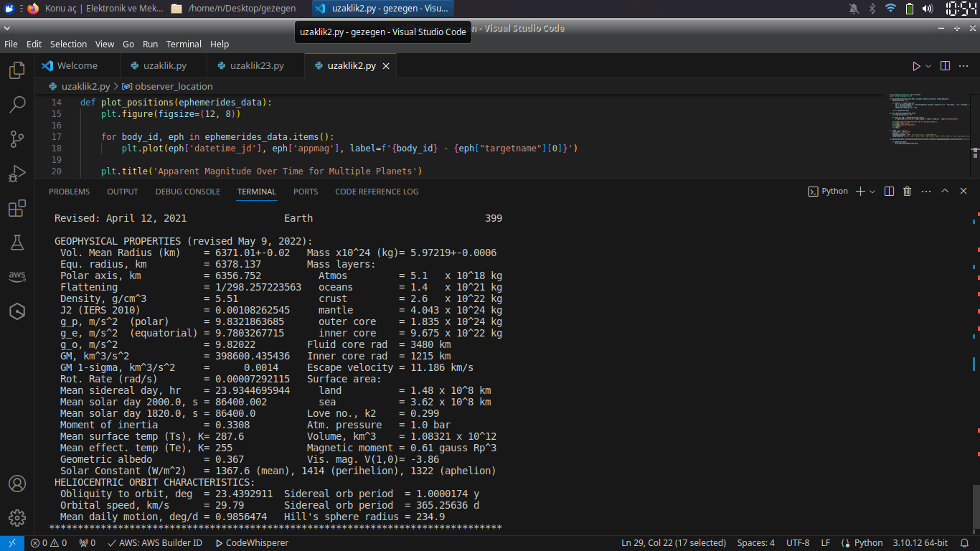Change indentation via Spaces: 4

(x=756, y=543)
